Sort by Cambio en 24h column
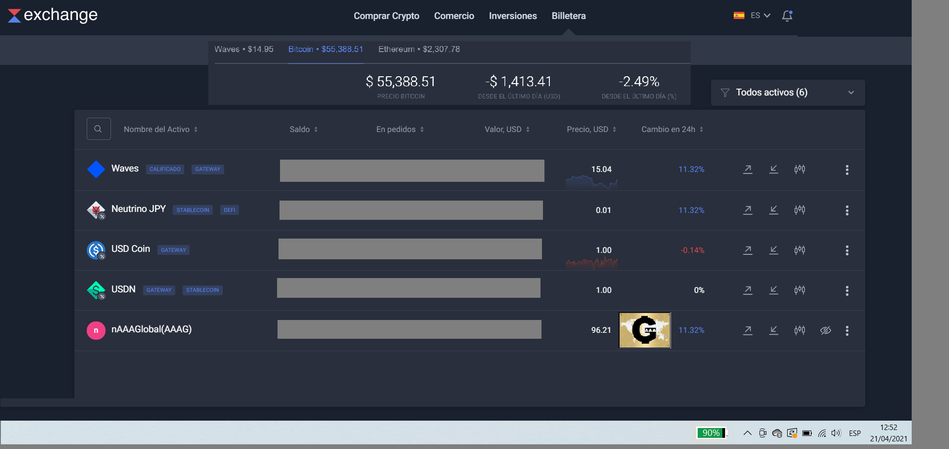Image resolution: width=949 pixels, height=449 pixels. tap(672, 129)
